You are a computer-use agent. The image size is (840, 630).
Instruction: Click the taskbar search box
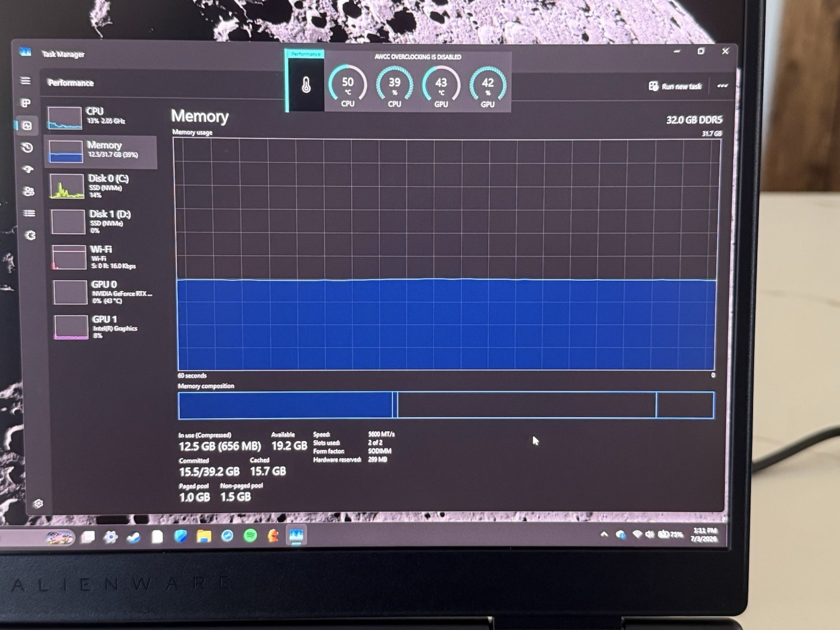pyautogui.click(x=37, y=538)
